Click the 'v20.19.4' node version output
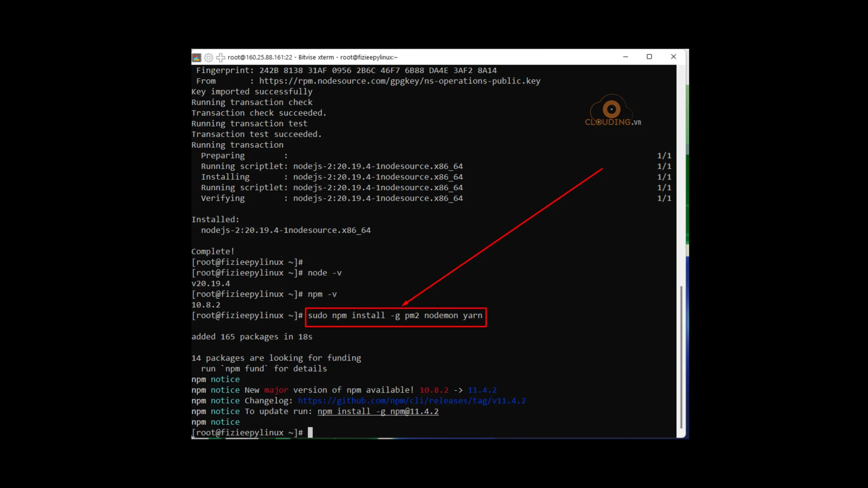 [211, 283]
